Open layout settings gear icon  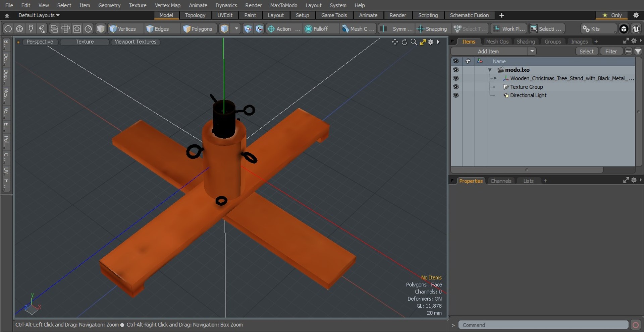point(636,15)
